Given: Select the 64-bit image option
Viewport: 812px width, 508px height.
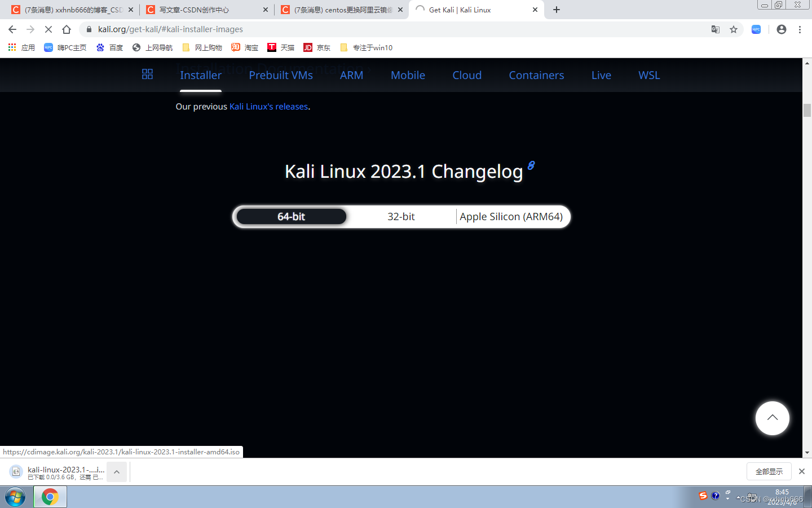Looking at the screenshot, I should point(290,216).
